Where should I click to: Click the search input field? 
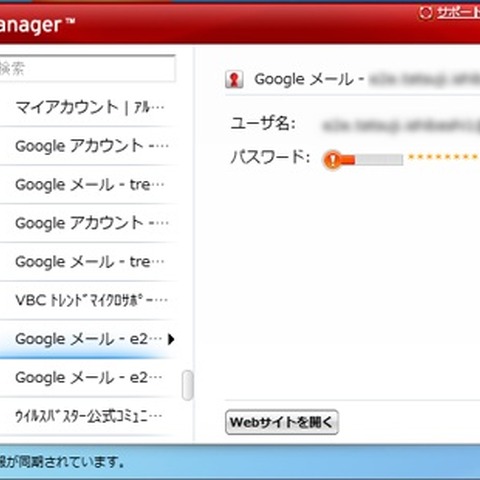pos(87,69)
